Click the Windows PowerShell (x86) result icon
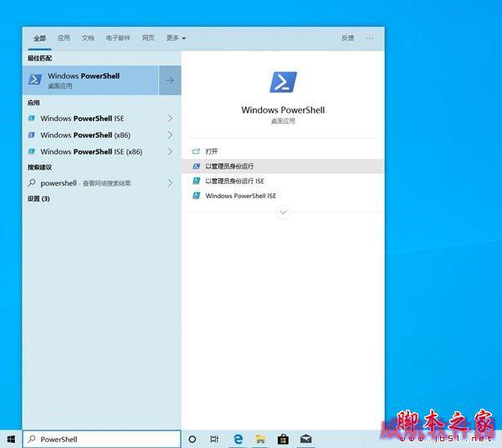This screenshot has width=502, height=448. [x=32, y=135]
